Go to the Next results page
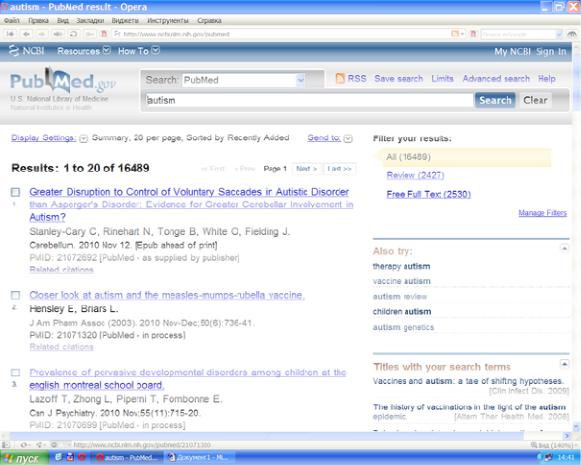 [306, 169]
